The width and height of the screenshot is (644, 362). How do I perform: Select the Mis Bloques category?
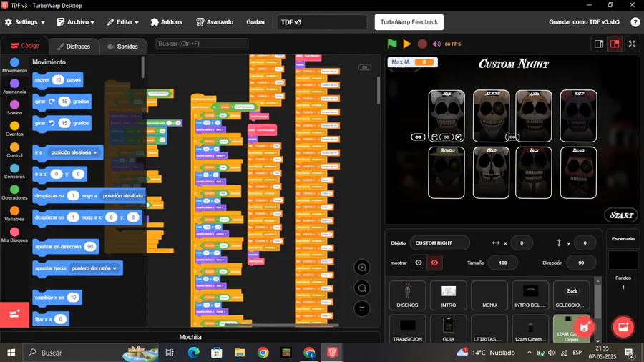pos(14,235)
